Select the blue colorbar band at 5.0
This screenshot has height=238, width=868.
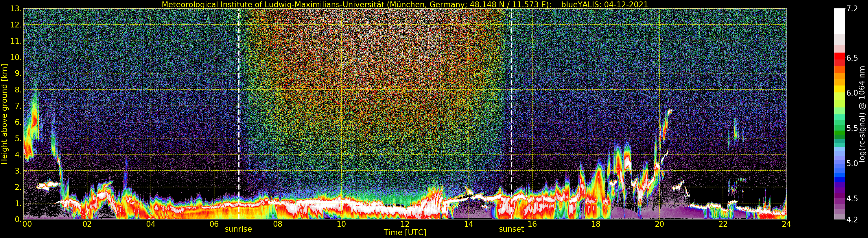839,163
